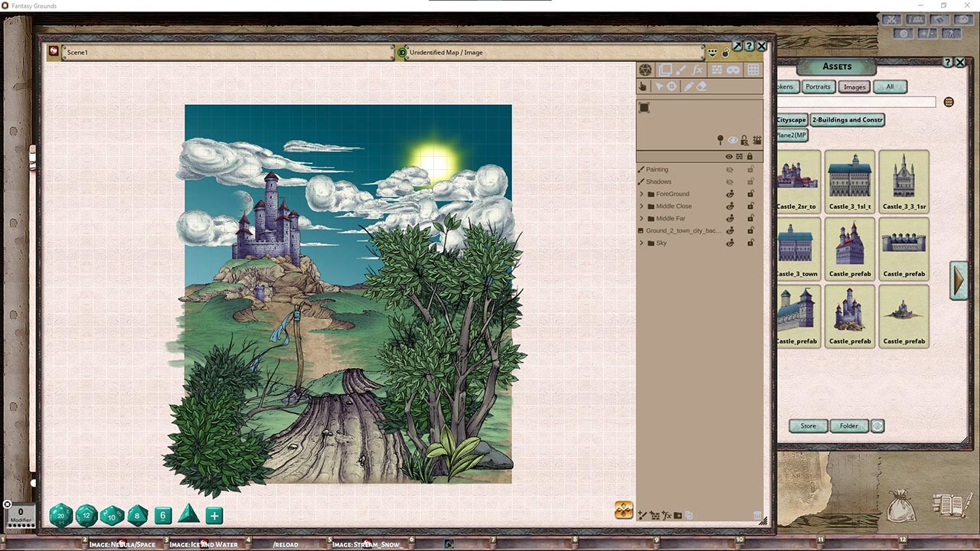Open the grid settings icon
This screenshot has height=551, width=980.
[753, 70]
